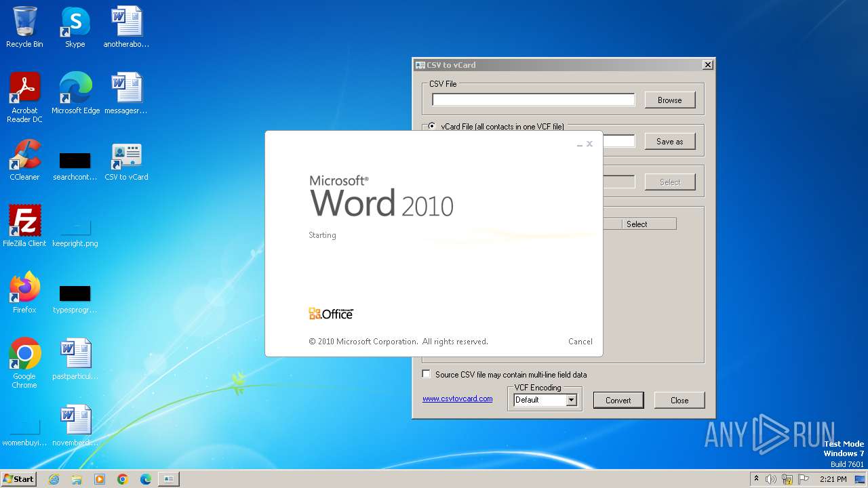Expand the VCF Encoding dropdown
Viewport: 868px width, 488px height.
(571, 400)
